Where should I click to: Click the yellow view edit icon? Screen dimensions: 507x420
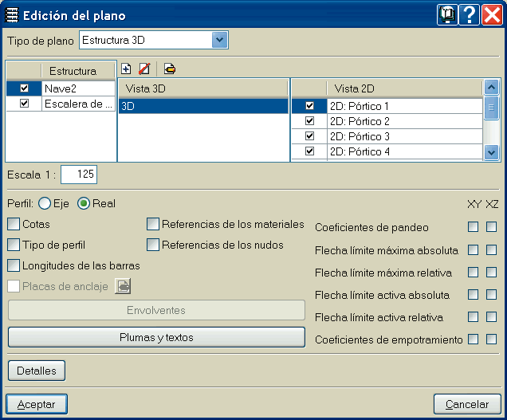pos(170,69)
